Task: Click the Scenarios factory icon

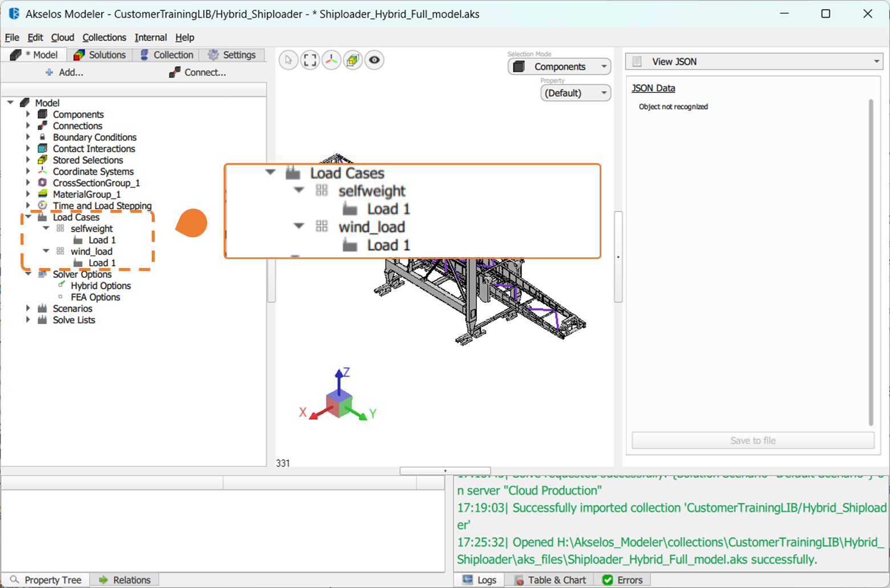Action: 42,308
